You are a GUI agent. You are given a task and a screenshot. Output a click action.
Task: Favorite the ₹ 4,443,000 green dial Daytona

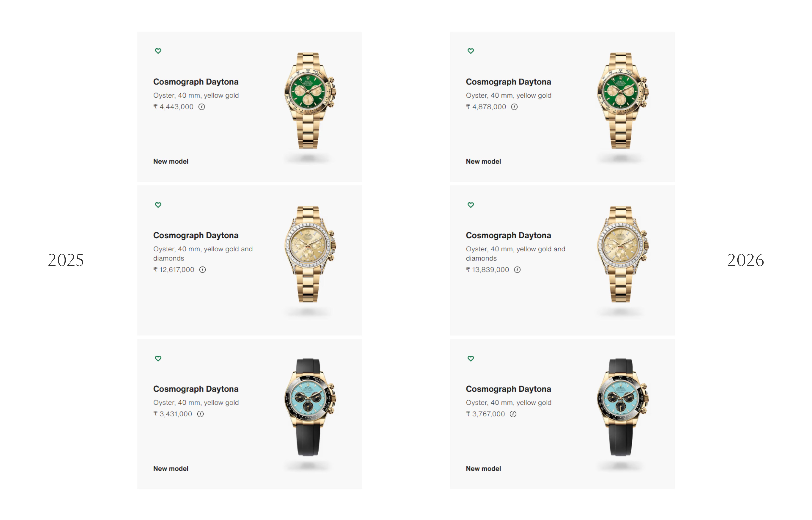click(x=158, y=51)
